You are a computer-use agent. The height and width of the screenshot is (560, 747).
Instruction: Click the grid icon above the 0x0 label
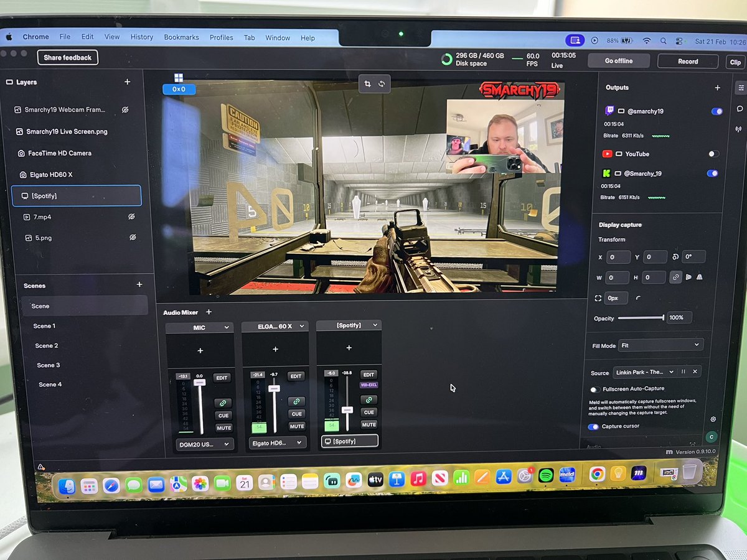tap(179, 77)
